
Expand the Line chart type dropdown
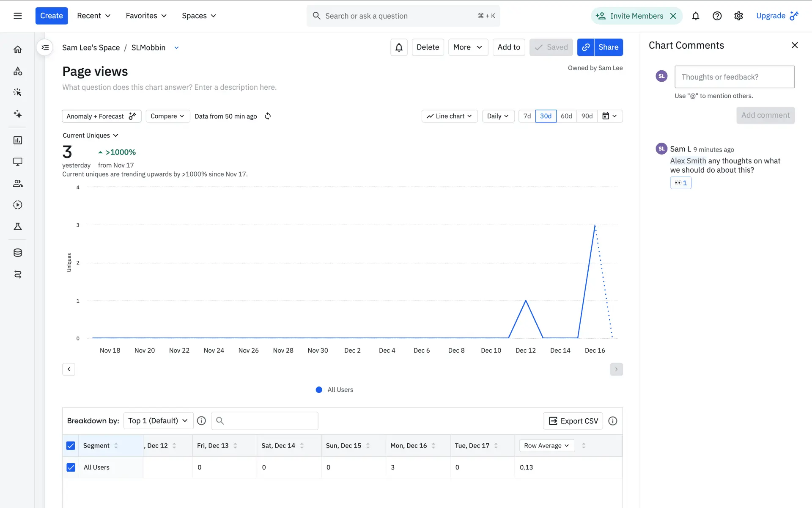tap(449, 116)
